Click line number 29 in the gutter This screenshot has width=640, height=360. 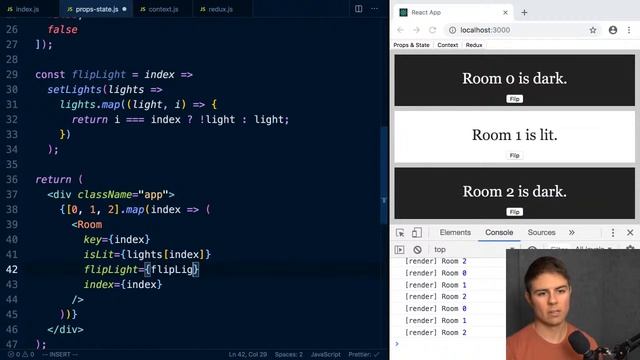click(12, 75)
